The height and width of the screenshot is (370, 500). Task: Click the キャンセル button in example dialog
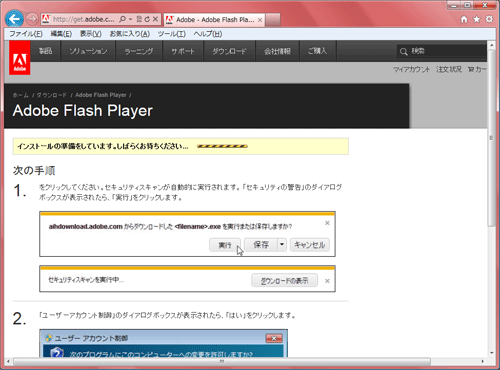310,245
